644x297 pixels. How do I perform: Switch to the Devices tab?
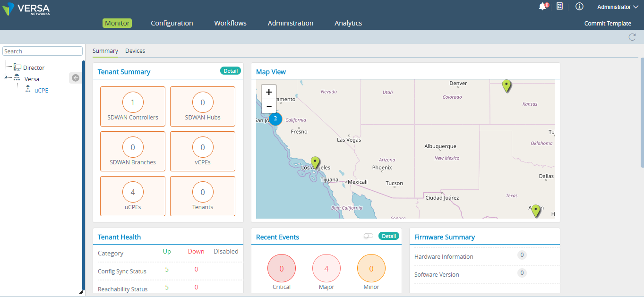click(135, 51)
